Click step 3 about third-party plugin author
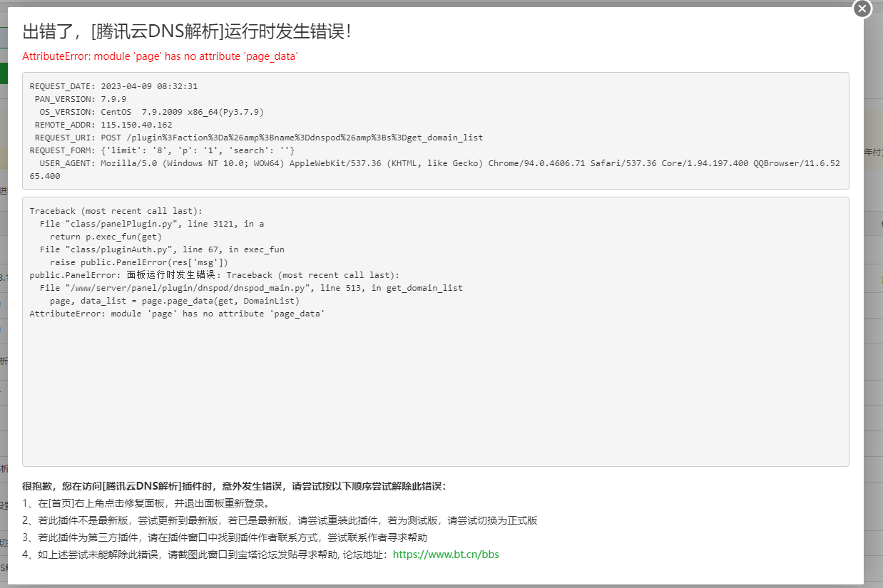The width and height of the screenshot is (883, 588). pos(225,537)
